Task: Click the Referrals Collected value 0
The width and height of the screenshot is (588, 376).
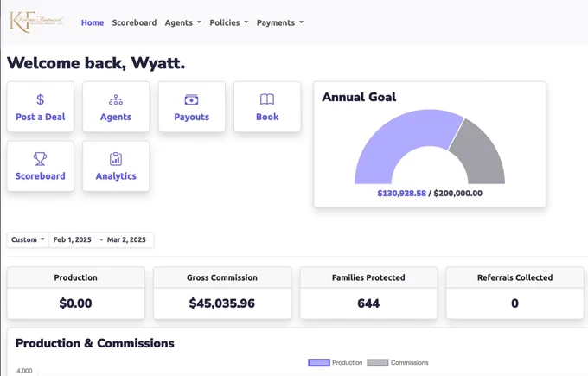Action: [x=514, y=303]
